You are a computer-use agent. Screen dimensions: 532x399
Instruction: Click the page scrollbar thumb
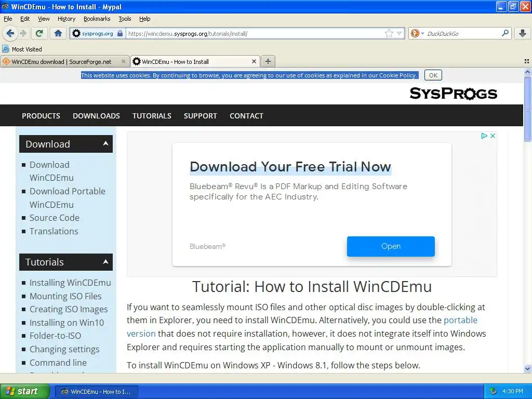pyautogui.click(x=527, y=109)
